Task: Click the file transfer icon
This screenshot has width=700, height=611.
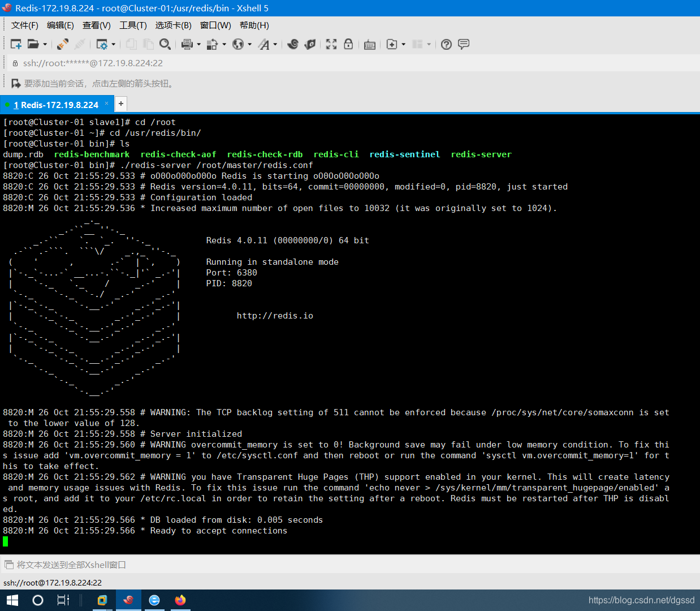Action: [x=212, y=44]
